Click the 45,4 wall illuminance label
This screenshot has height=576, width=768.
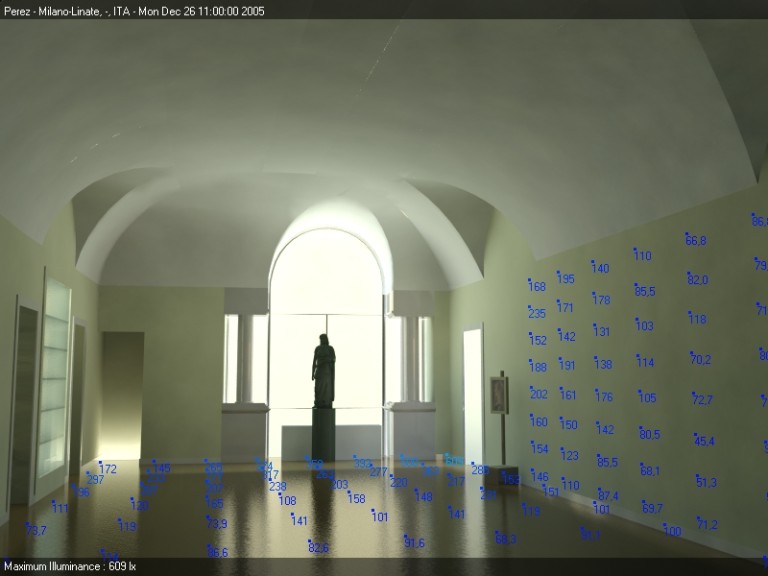(x=704, y=441)
